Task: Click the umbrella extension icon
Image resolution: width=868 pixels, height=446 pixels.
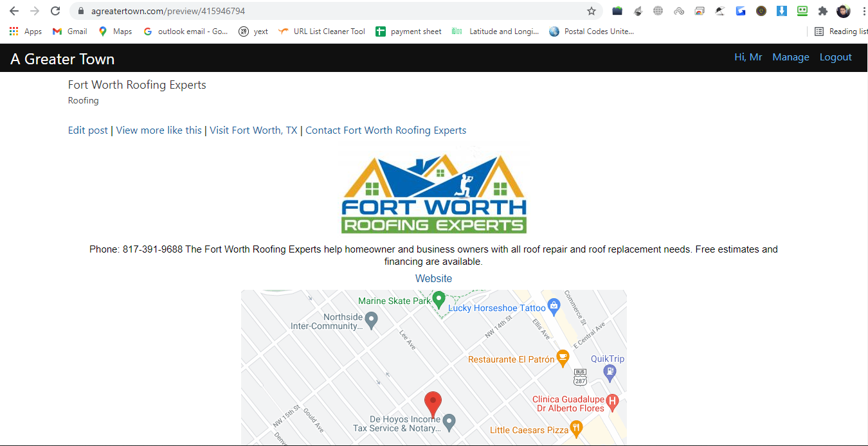Action: click(720, 11)
